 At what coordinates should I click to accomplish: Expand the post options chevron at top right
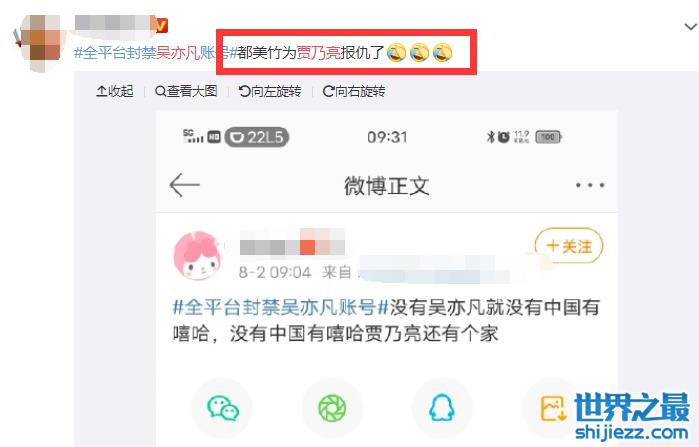[691, 27]
